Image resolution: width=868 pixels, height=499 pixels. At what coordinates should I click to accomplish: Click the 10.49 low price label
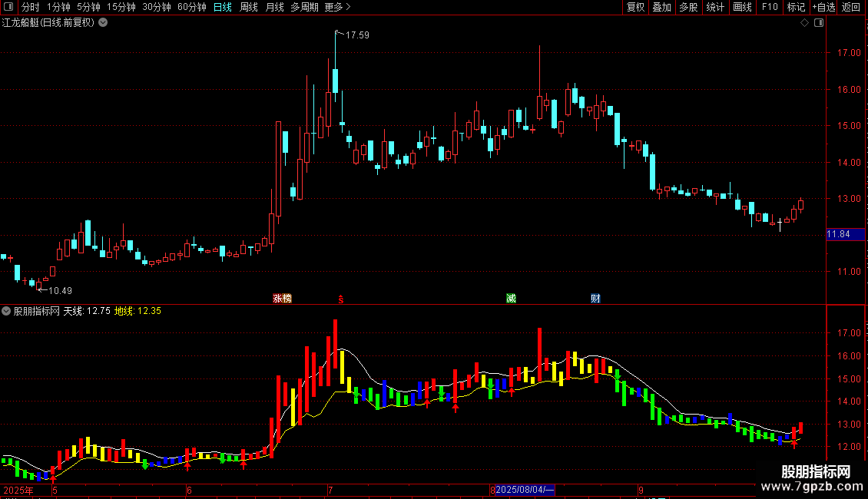(61, 290)
